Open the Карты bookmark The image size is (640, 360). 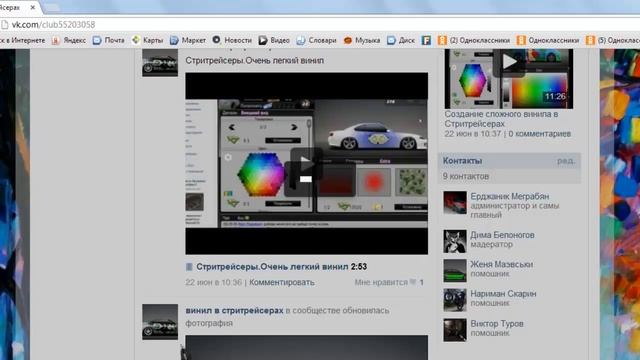pos(148,40)
